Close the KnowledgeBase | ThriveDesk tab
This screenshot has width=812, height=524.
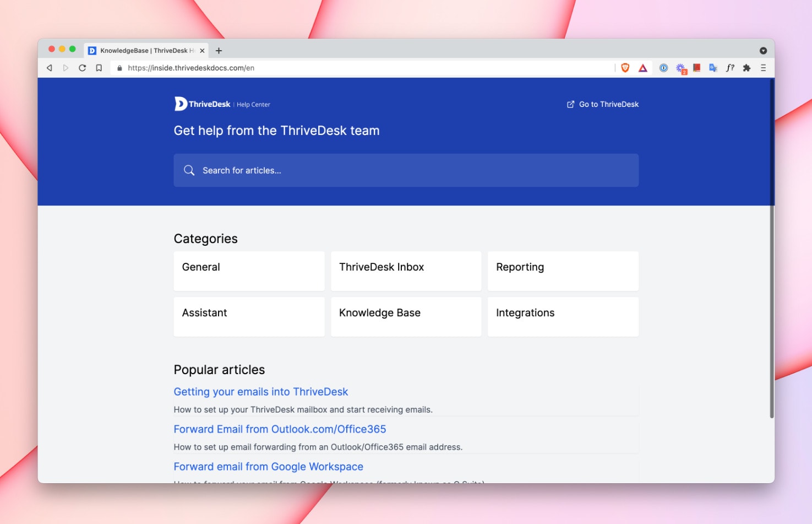202,51
